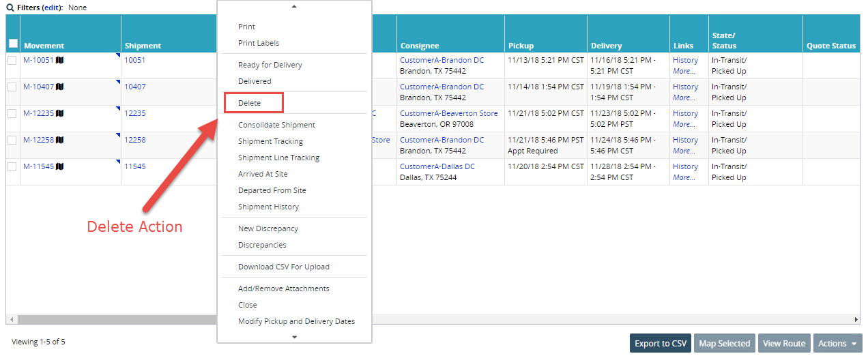Toggle the select-all header checkbox
The width and height of the screenshot is (868, 356).
(x=13, y=44)
